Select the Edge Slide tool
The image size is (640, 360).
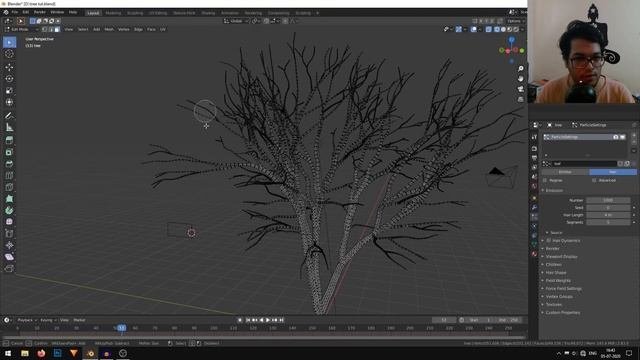(x=9, y=233)
